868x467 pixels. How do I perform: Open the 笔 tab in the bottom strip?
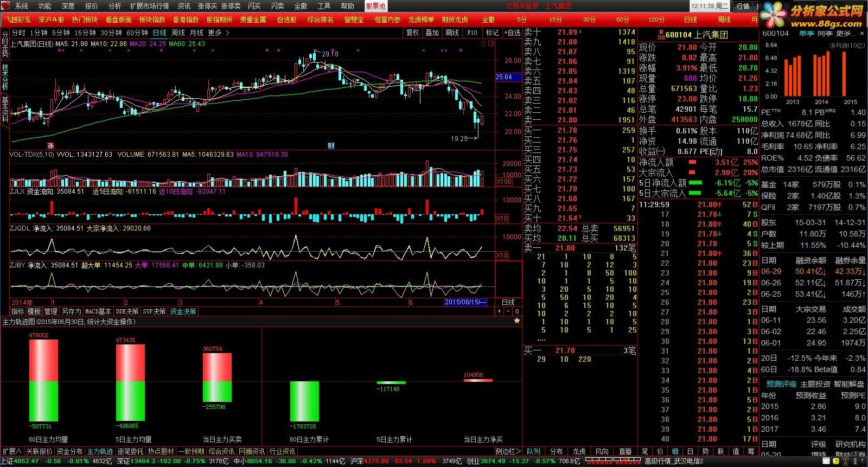[644, 451]
